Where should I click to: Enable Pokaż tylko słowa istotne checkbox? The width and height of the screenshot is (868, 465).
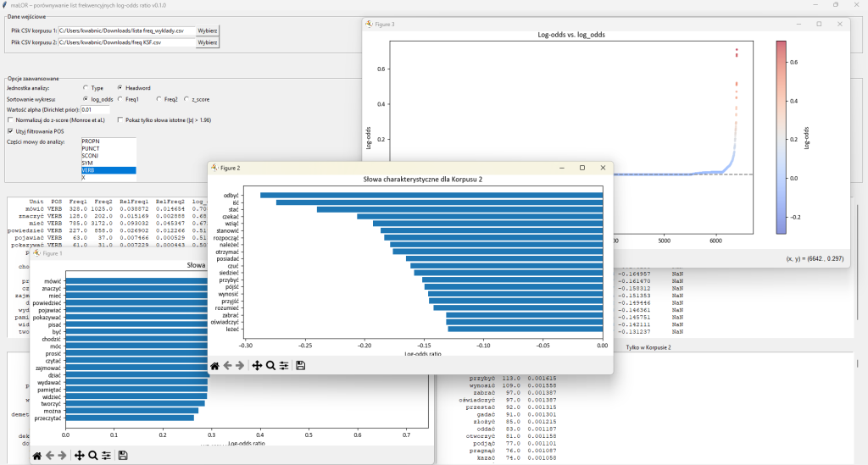pos(120,119)
